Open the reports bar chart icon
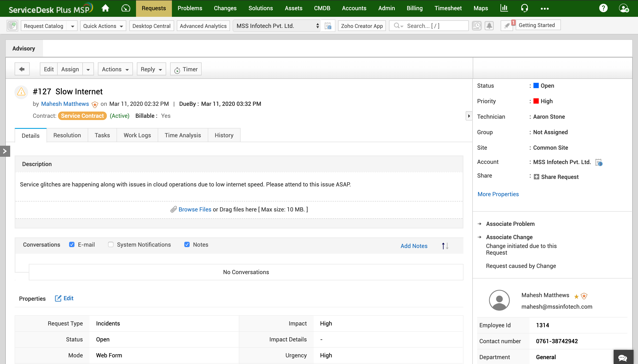Image resolution: width=638 pixels, height=364 pixels. pyautogui.click(x=504, y=8)
